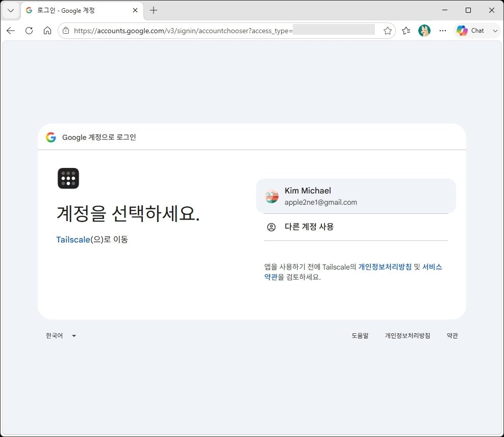
Task: Click the email apple2ne1@gmail.com
Action: 321,202
